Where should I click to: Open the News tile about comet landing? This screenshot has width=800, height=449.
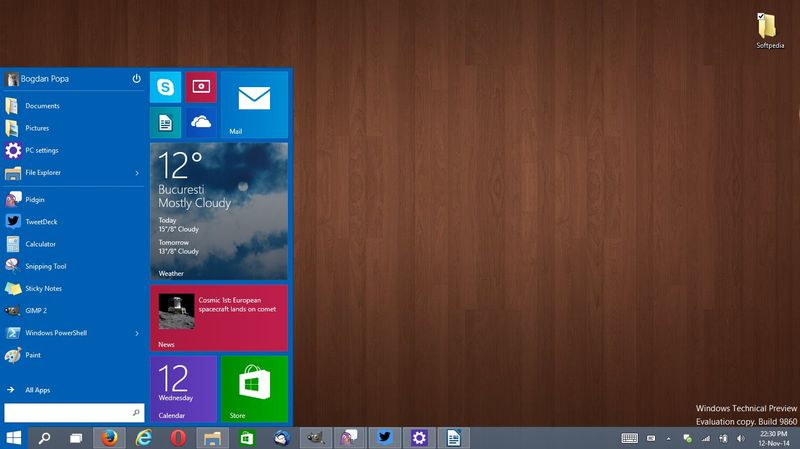[219, 318]
